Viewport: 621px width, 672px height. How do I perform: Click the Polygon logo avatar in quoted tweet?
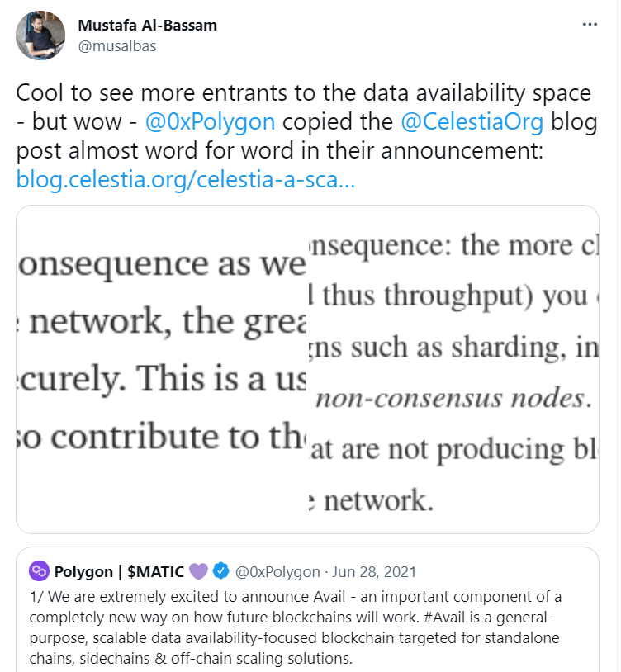tap(39, 570)
